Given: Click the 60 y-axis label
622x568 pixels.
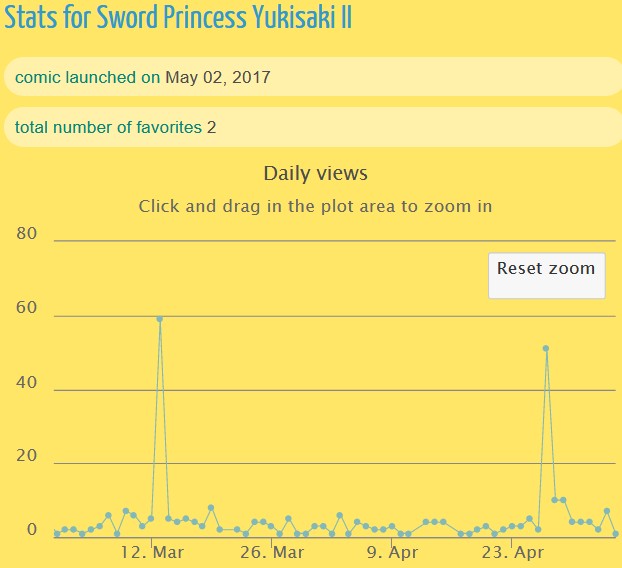Looking at the screenshot, I should coord(28,309).
